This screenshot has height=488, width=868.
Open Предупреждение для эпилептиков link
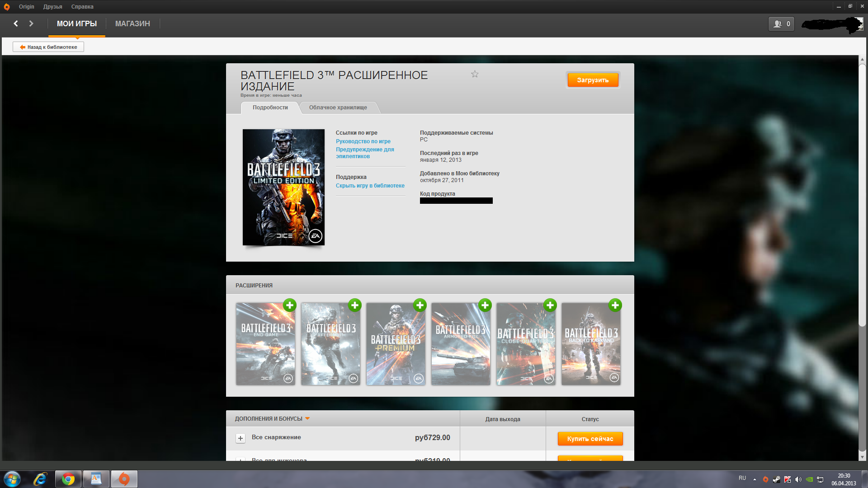pyautogui.click(x=365, y=153)
